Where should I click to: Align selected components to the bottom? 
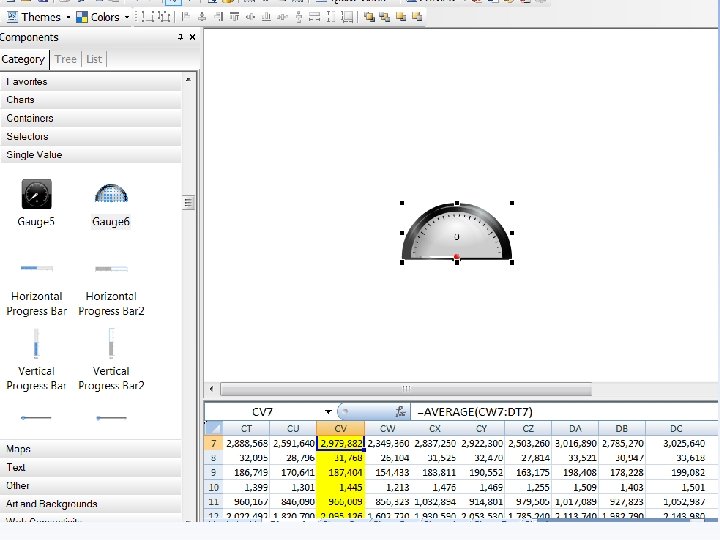[x=266, y=17]
